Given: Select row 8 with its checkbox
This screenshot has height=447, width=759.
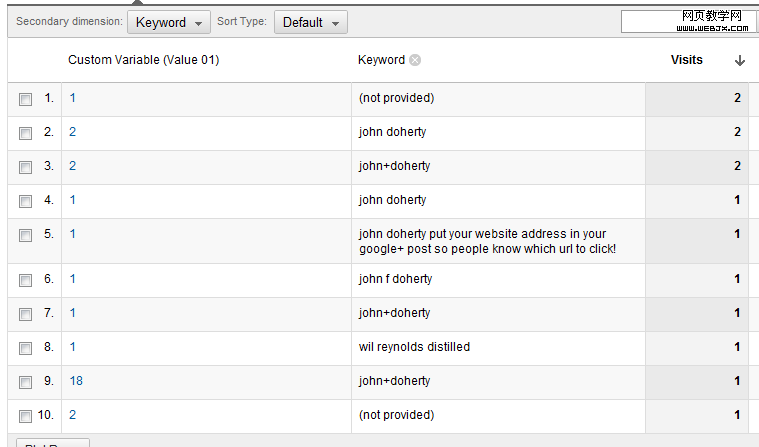Looking at the screenshot, I should [25, 348].
